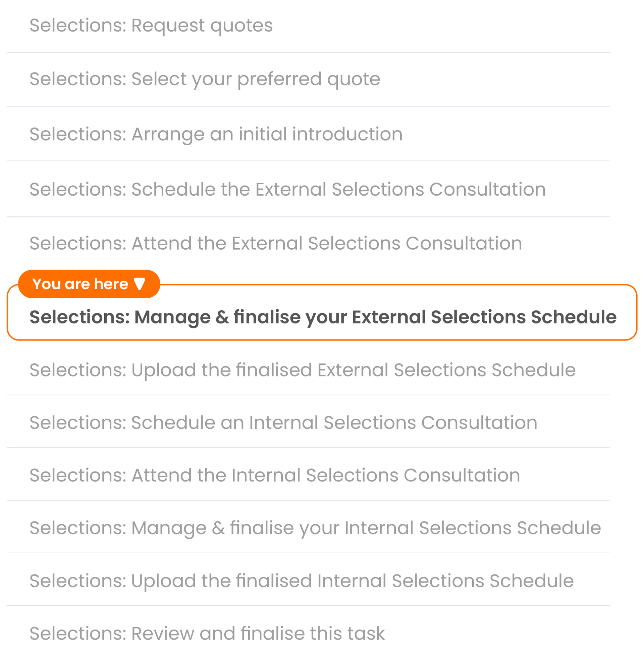The image size is (644, 656).
Task: Open 'Attend the External Selections Consultation' step
Action: click(x=276, y=244)
